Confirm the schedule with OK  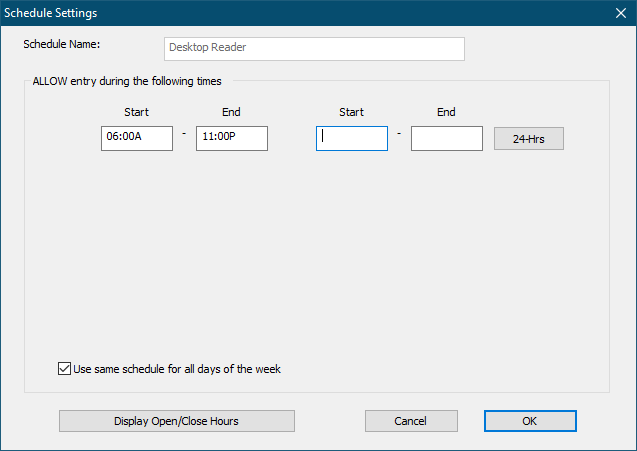tap(530, 421)
